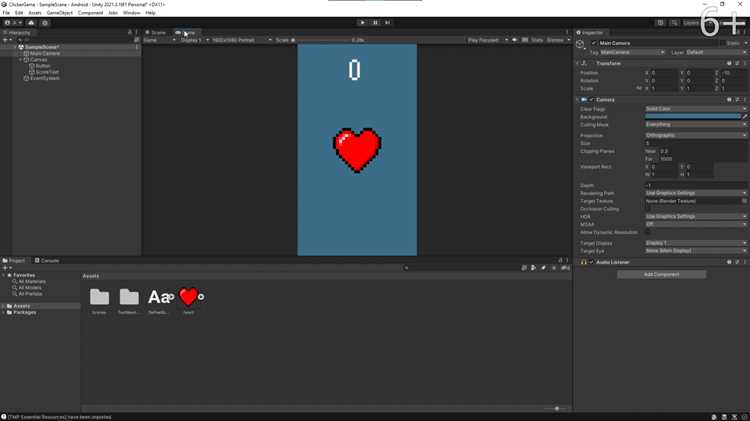The height and width of the screenshot is (421, 750).
Task: Click the Step frame button
Action: 387,22
